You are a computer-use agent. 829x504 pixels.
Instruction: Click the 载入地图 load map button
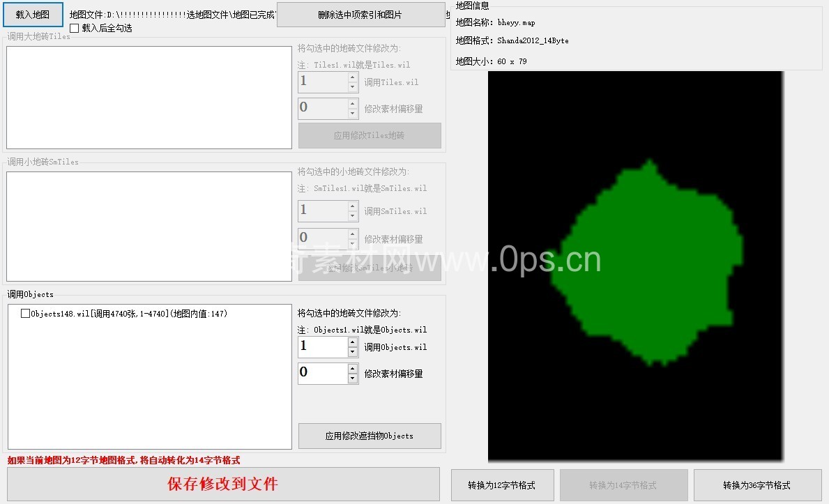click(x=33, y=14)
